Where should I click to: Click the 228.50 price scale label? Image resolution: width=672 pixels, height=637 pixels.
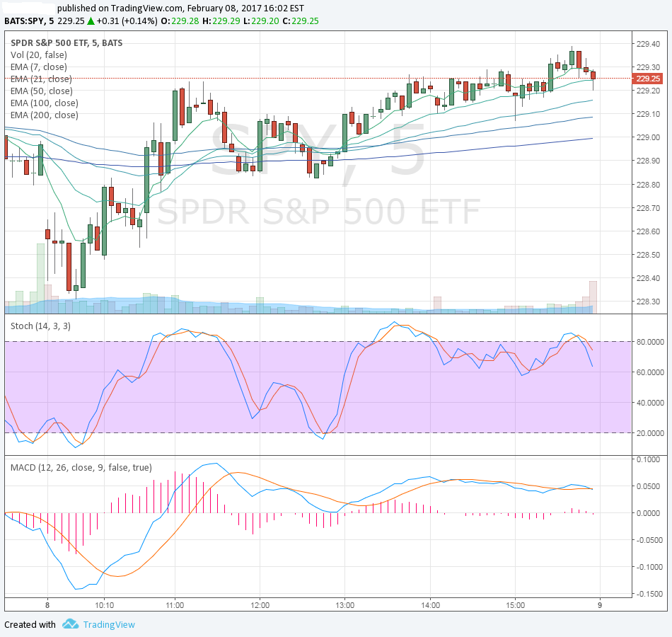click(648, 255)
